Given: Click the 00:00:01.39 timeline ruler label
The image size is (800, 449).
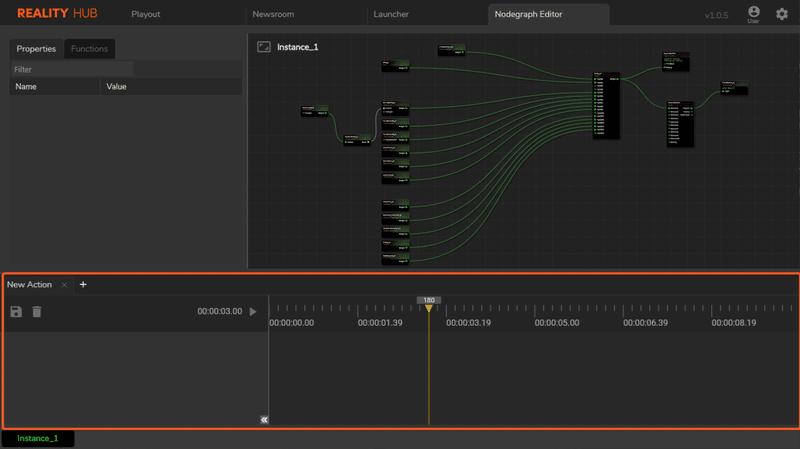Looking at the screenshot, I should click(380, 323).
